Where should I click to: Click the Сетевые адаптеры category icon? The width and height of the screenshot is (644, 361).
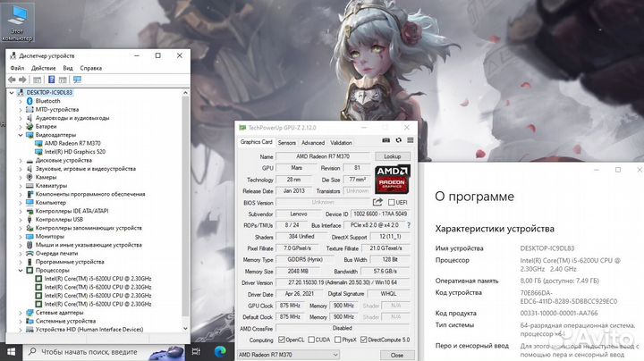pyautogui.click(x=30, y=313)
